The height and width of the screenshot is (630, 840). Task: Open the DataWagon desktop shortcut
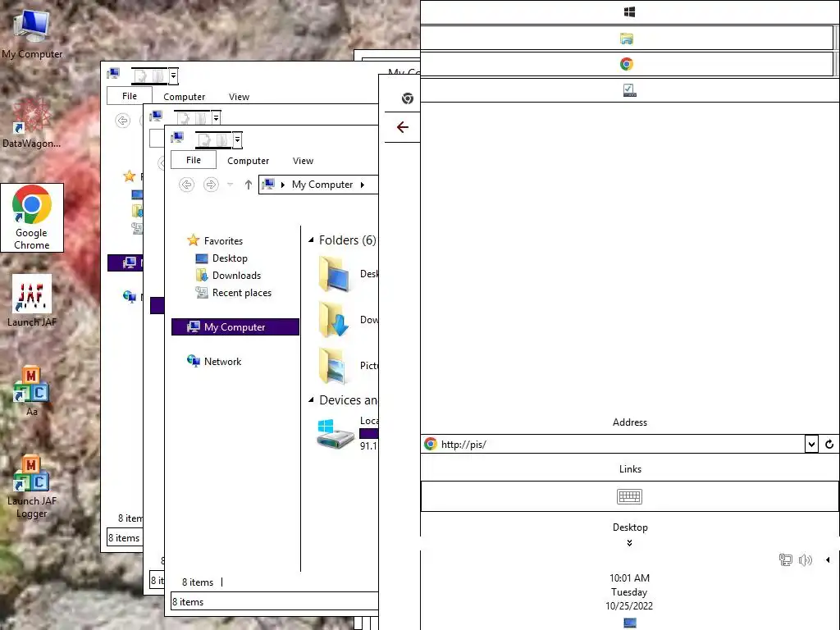(32, 123)
